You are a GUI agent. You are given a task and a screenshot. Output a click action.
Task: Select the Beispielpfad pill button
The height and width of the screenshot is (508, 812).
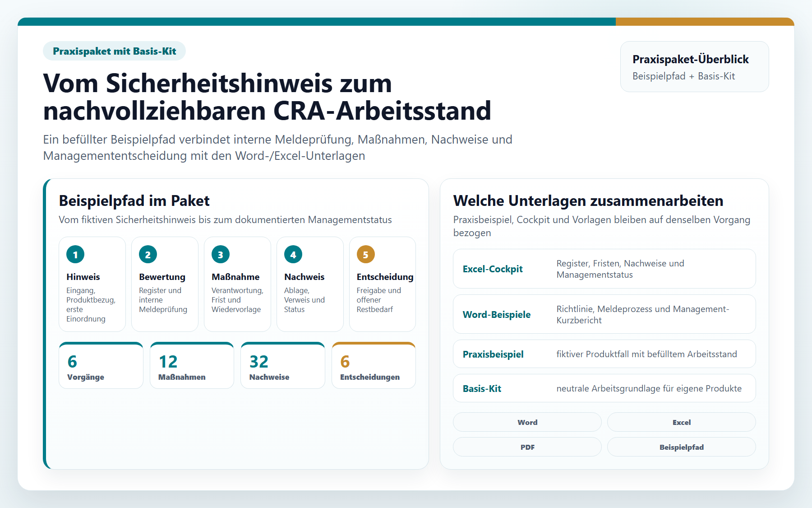682,447
